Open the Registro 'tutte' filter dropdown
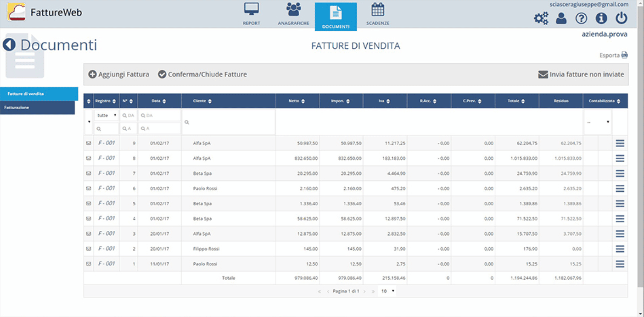Screen dimensions: 644x317 coord(107,116)
